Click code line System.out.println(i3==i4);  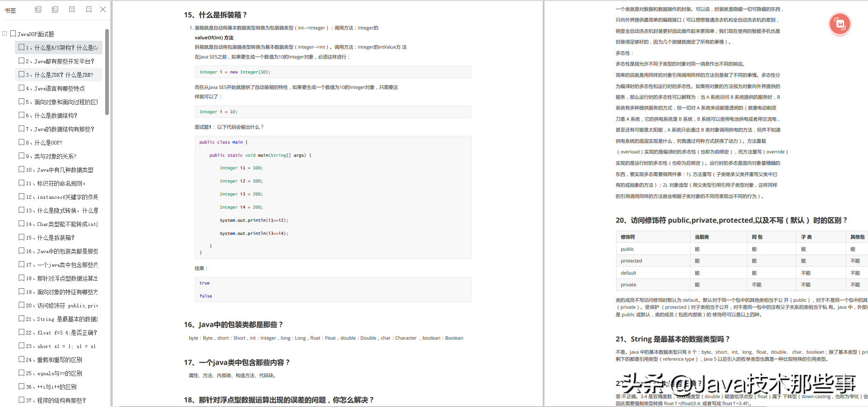tap(254, 233)
